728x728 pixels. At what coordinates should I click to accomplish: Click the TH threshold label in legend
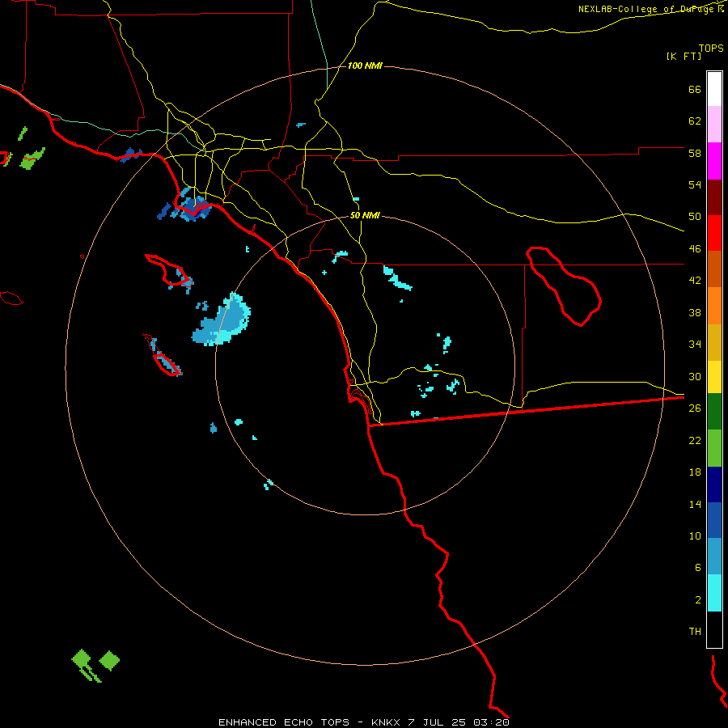click(695, 632)
